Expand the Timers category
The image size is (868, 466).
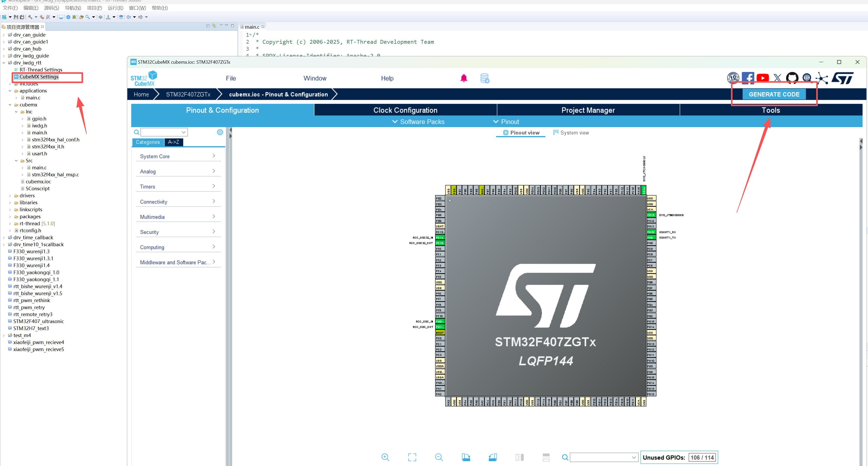[x=178, y=186]
